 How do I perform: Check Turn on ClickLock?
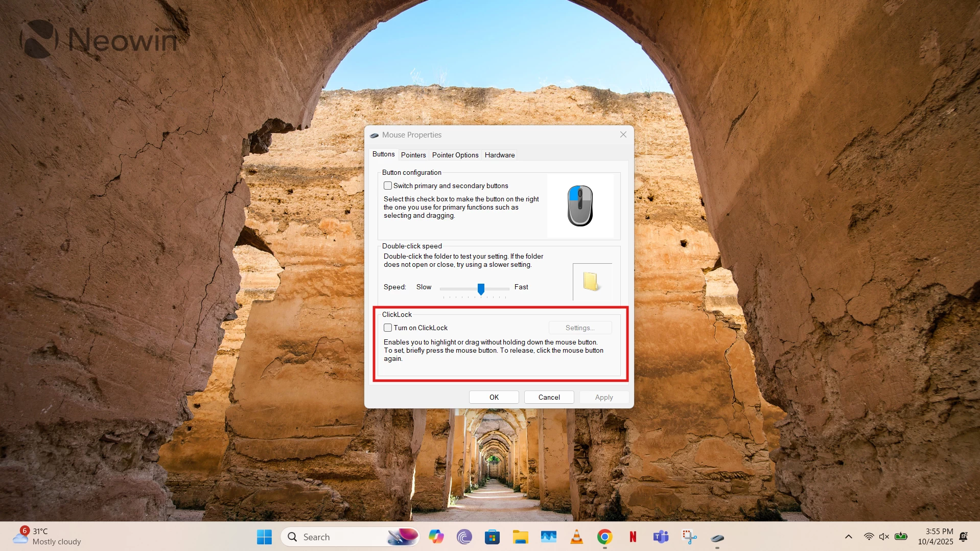coord(388,328)
